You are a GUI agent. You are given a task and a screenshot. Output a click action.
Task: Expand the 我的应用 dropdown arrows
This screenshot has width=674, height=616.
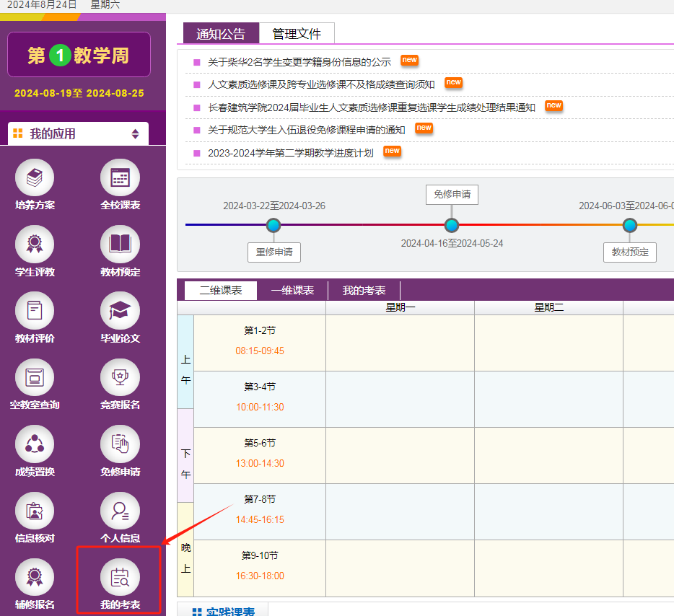136,134
